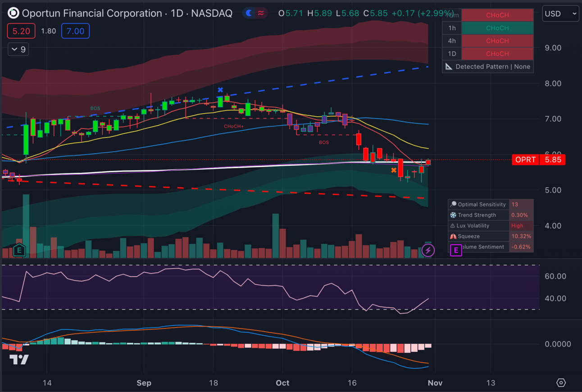Click the orange X signal marker on chart
Image resolution: width=582 pixels, height=392 pixels.
[x=394, y=170]
